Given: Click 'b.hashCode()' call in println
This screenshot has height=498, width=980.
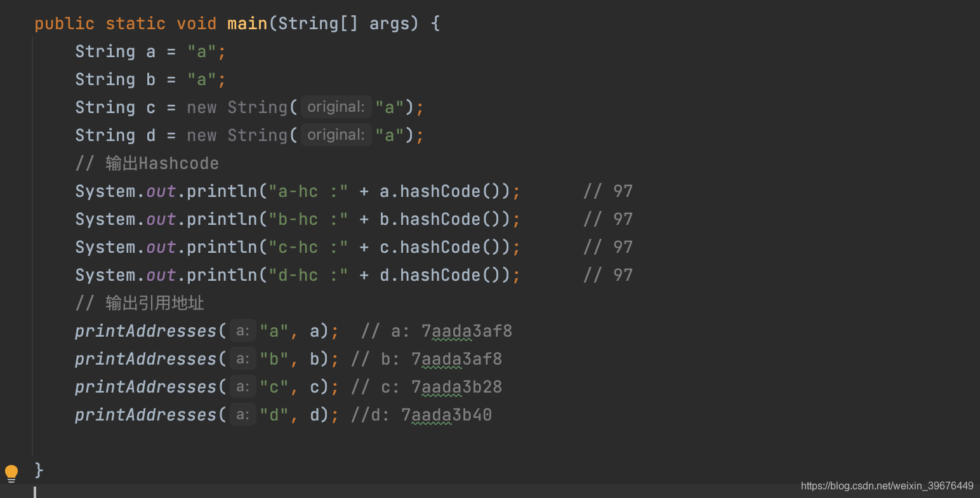Looking at the screenshot, I should pos(445,219).
